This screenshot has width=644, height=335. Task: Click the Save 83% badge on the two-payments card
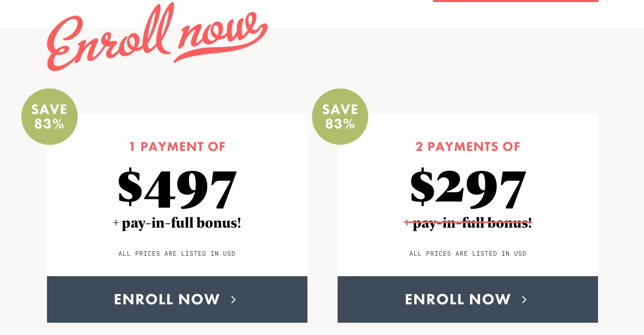(x=340, y=117)
